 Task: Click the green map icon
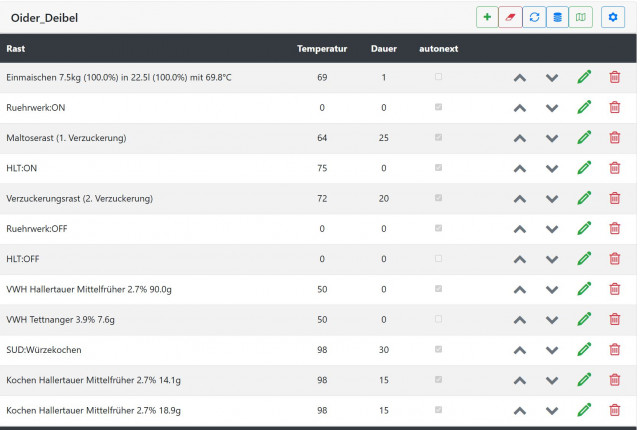(581, 17)
